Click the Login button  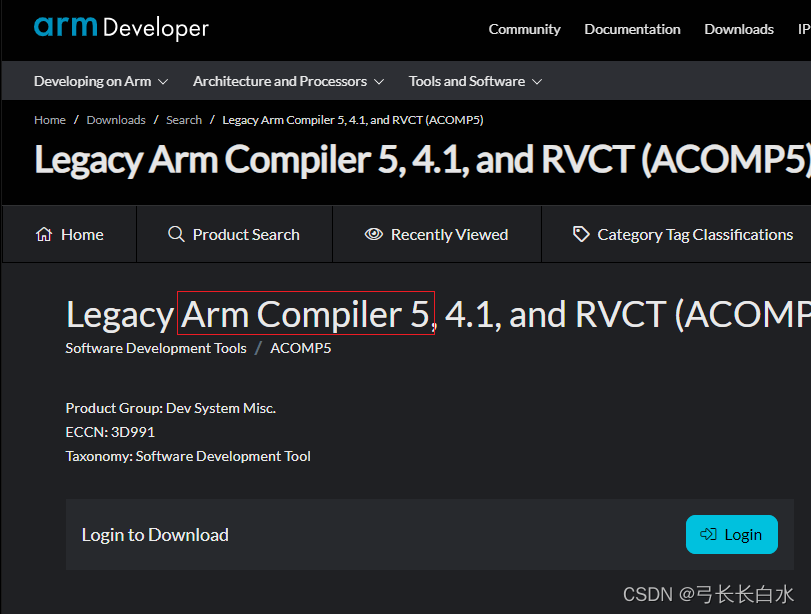point(731,534)
